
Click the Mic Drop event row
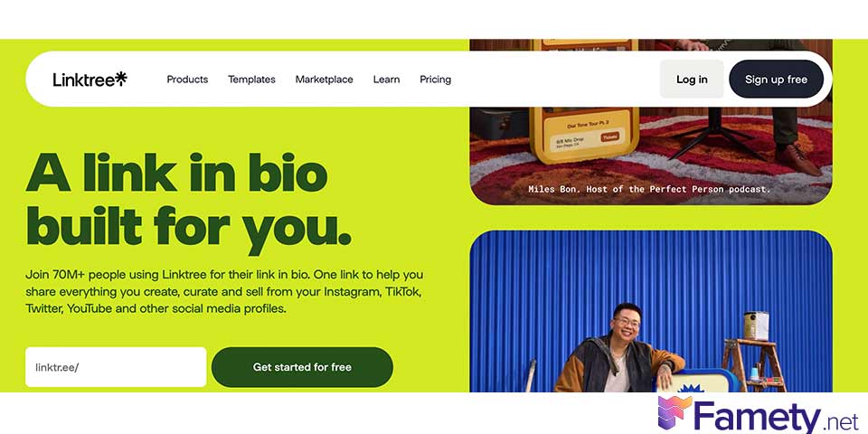(x=585, y=143)
